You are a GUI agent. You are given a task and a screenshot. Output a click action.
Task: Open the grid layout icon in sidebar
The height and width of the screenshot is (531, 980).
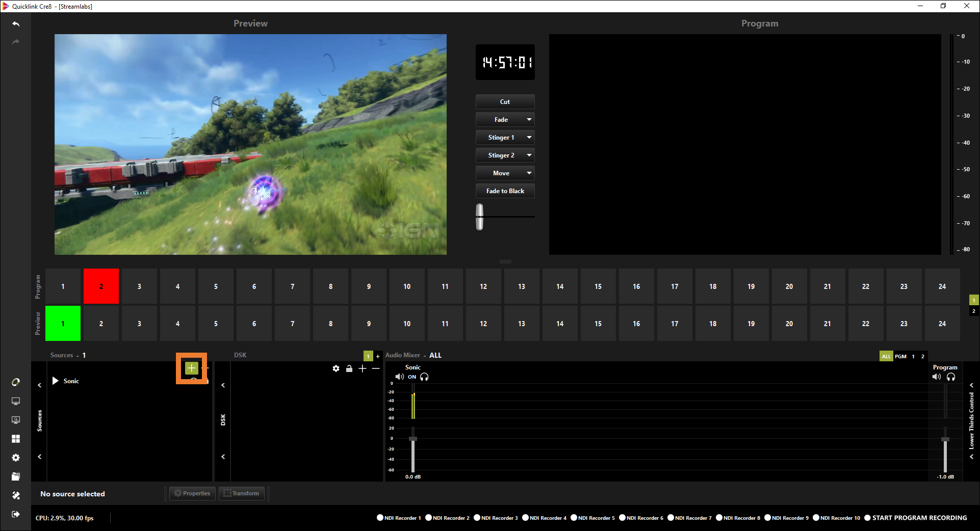[x=16, y=439]
